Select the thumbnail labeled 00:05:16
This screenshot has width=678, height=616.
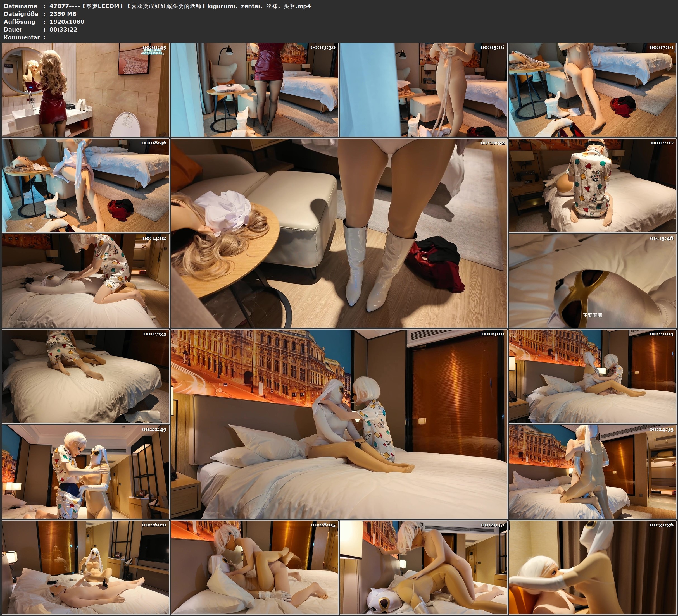coord(423,90)
